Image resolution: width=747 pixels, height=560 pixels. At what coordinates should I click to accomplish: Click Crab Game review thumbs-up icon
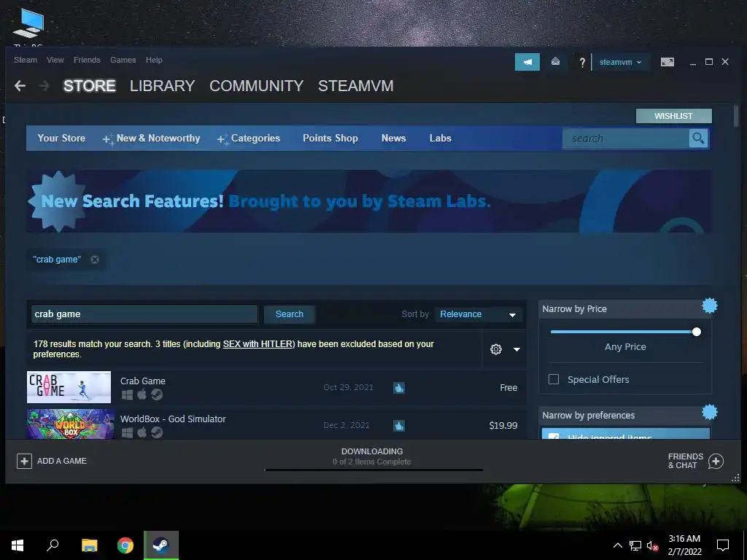click(x=399, y=388)
